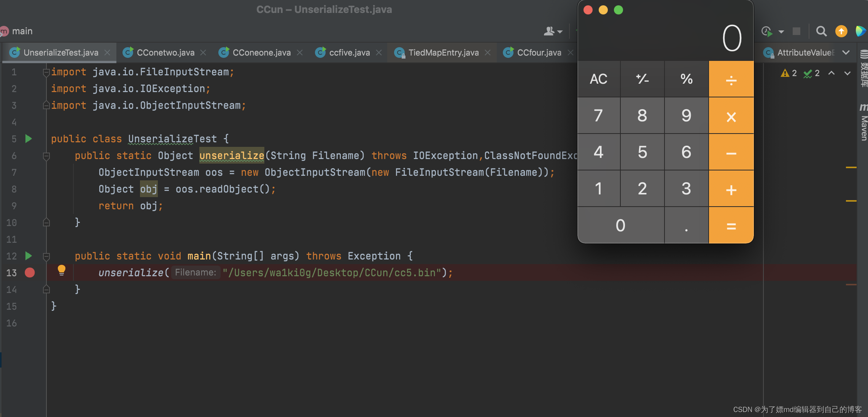Screen dimensions: 868x417
Task: Click the Calculator display value
Action: [x=732, y=38]
